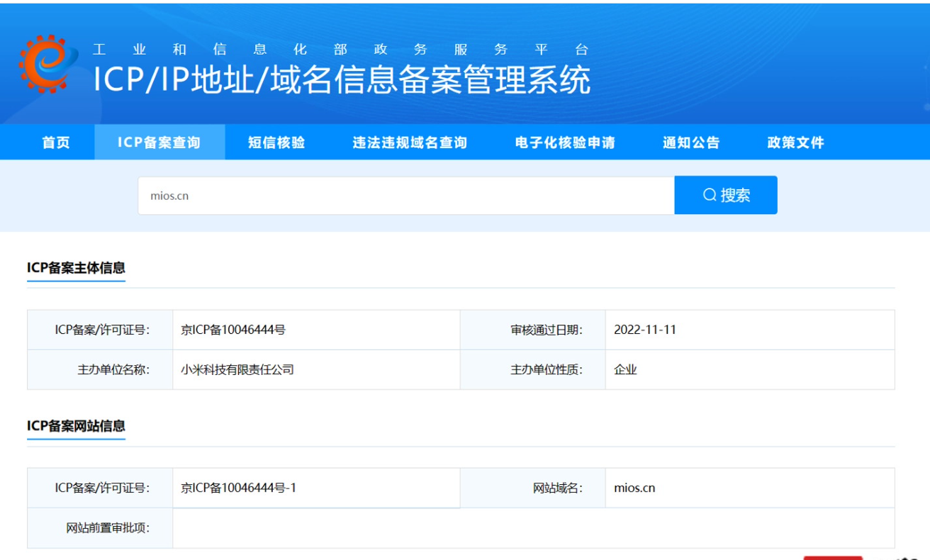Click the magnifier icon in search button
The height and width of the screenshot is (560, 930).
point(710,195)
